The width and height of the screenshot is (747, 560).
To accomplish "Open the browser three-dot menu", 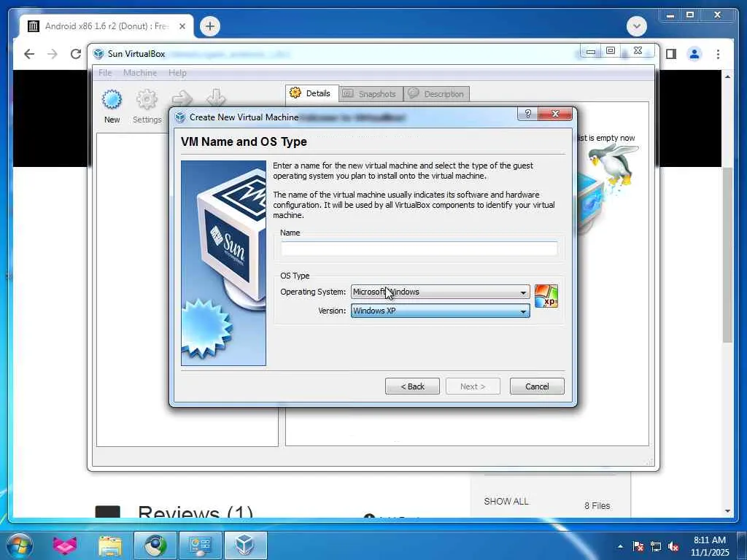I will pyautogui.click(x=718, y=54).
